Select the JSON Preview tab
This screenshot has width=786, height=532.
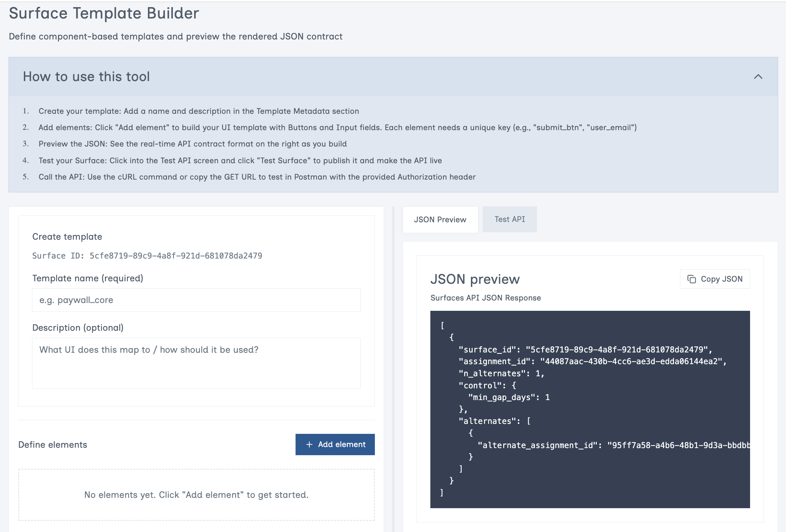pos(440,219)
